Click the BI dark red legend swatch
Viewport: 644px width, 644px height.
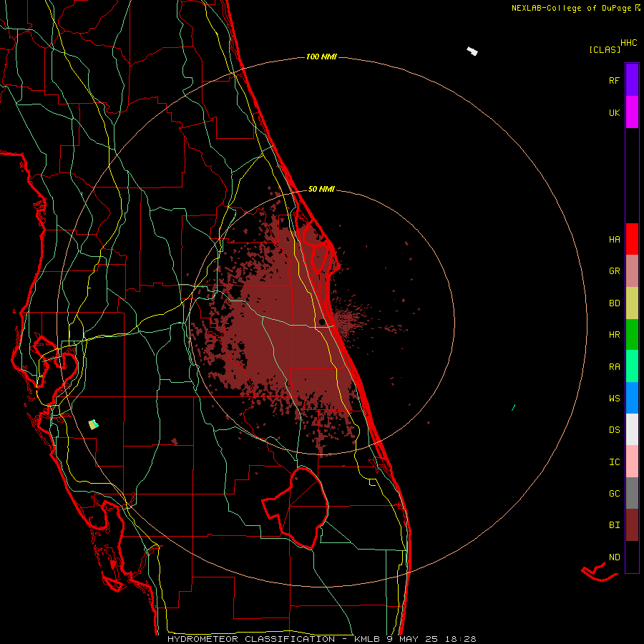coord(632,525)
